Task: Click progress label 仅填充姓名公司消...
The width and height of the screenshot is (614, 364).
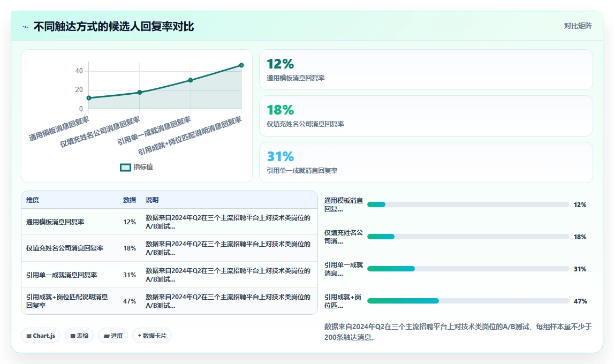Action: (x=344, y=237)
